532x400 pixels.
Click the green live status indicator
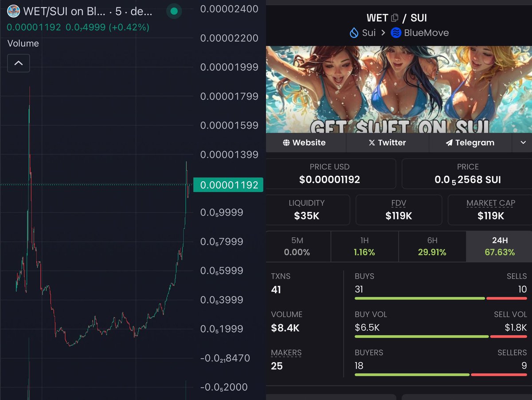174,12
